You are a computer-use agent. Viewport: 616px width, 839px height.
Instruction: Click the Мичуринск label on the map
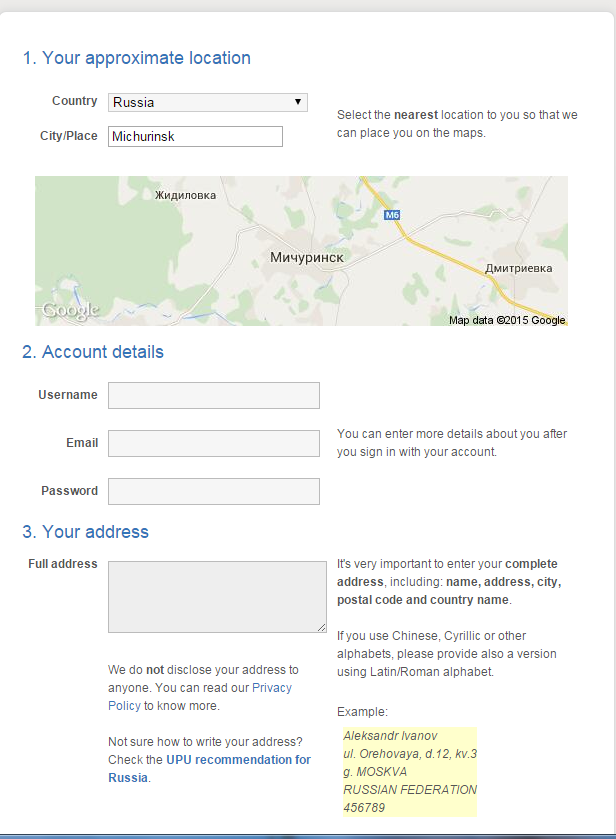click(x=307, y=257)
